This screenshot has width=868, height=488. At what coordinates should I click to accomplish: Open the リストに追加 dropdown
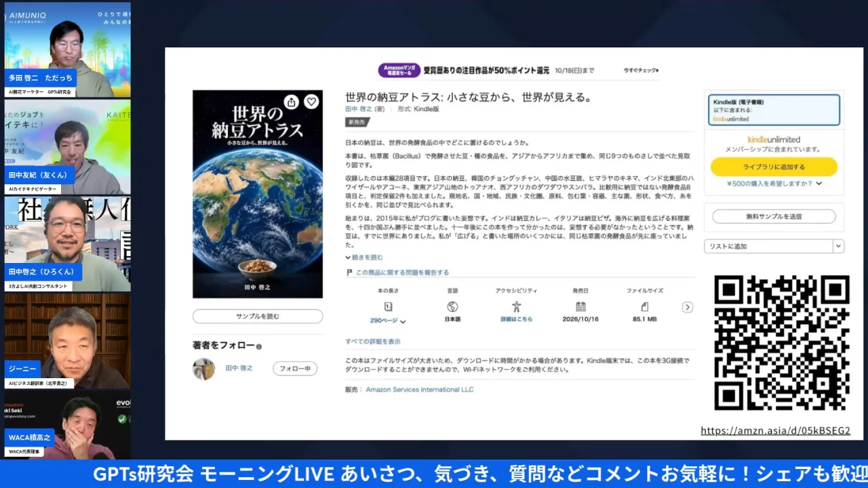pos(774,246)
